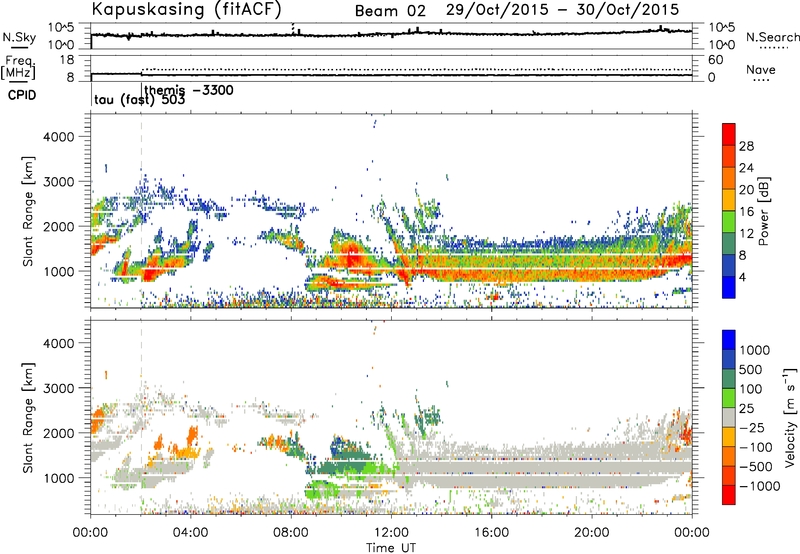Click the N.Search legend label

(x=772, y=37)
